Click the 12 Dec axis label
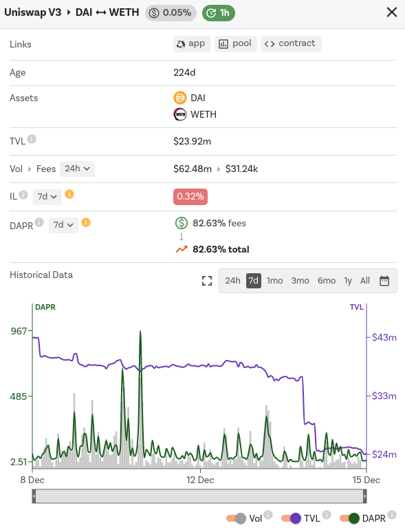Screen dimensions: 405x532 click(200, 480)
